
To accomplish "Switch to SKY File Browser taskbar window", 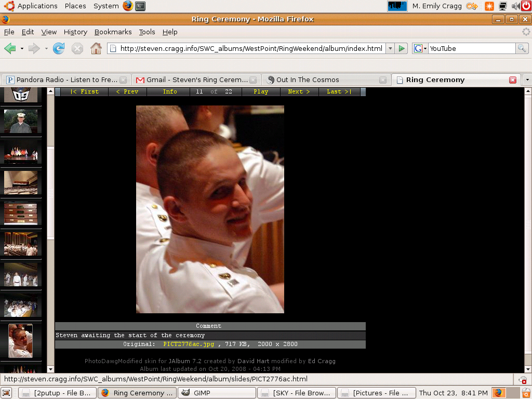I will (297, 393).
